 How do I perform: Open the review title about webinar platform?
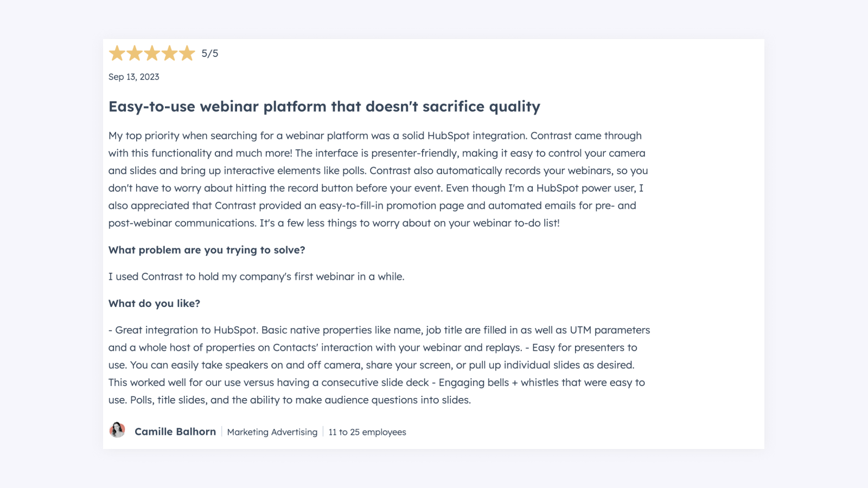324,107
